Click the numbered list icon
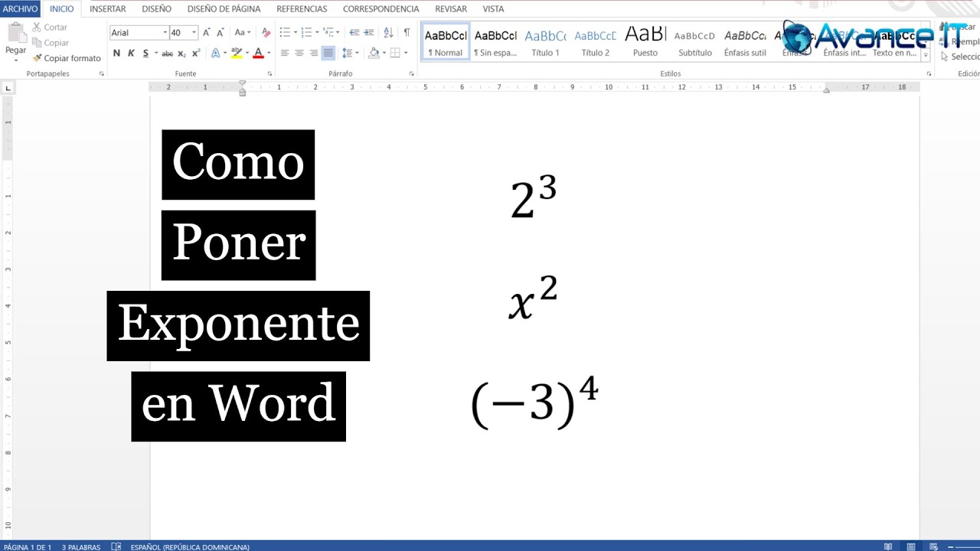This screenshot has width=980, height=551. 306,32
